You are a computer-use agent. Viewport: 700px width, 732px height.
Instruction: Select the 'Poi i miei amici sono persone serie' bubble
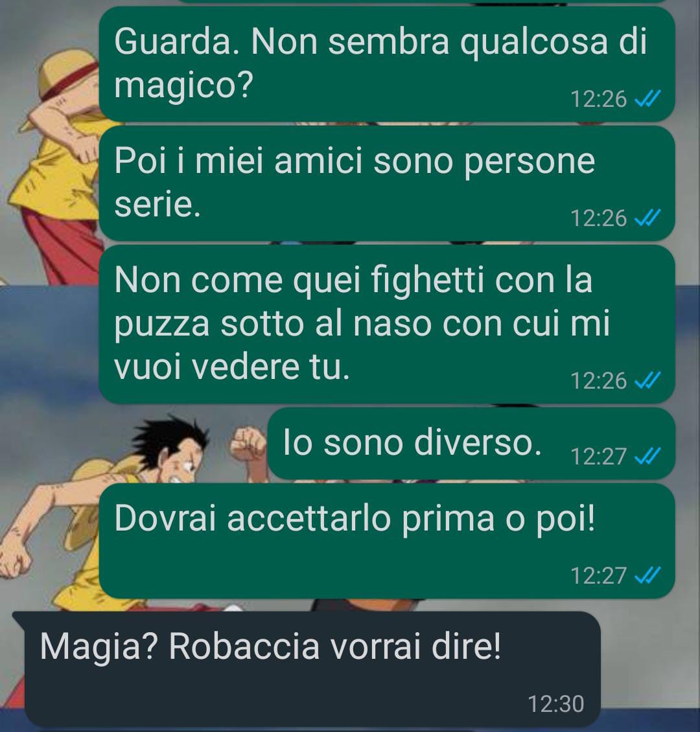387,183
